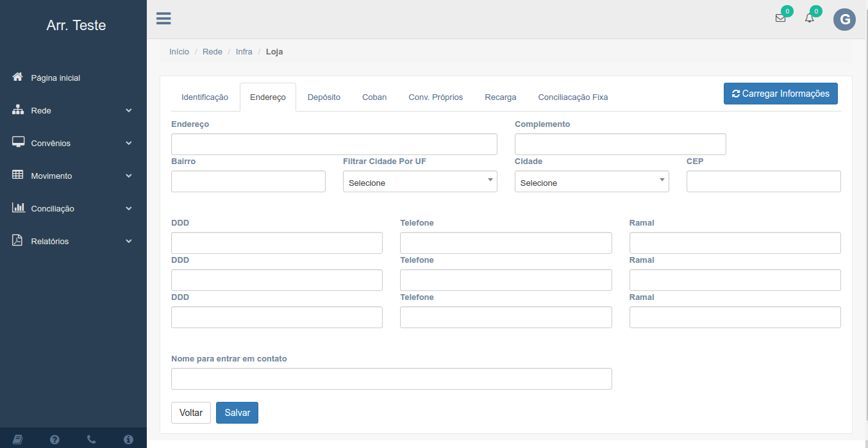Go to Página inicial in the sidebar

pyautogui.click(x=55, y=78)
